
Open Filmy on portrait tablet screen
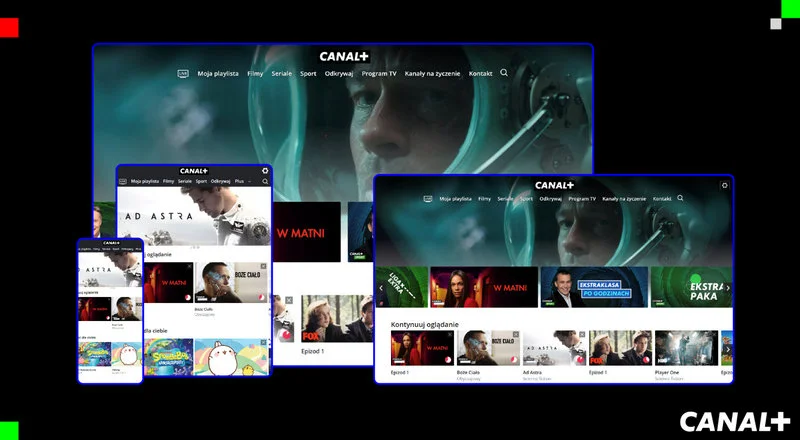coord(168,181)
